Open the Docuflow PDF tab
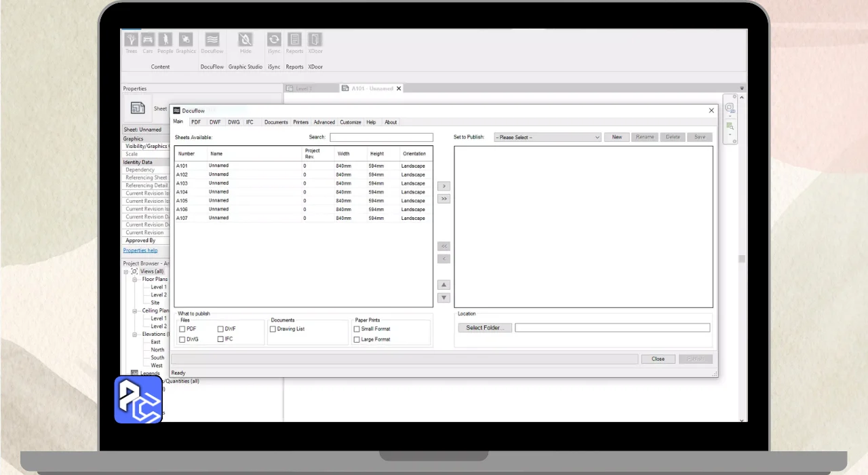This screenshot has width=868, height=475. pyautogui.click(x=196, y=122)
